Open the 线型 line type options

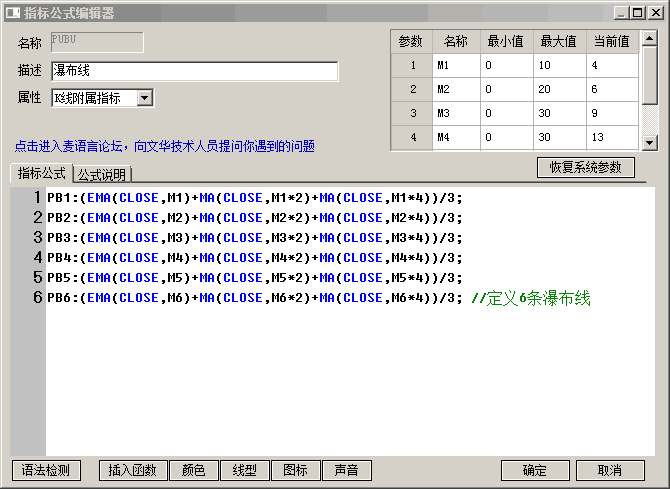tap(244, 470)
